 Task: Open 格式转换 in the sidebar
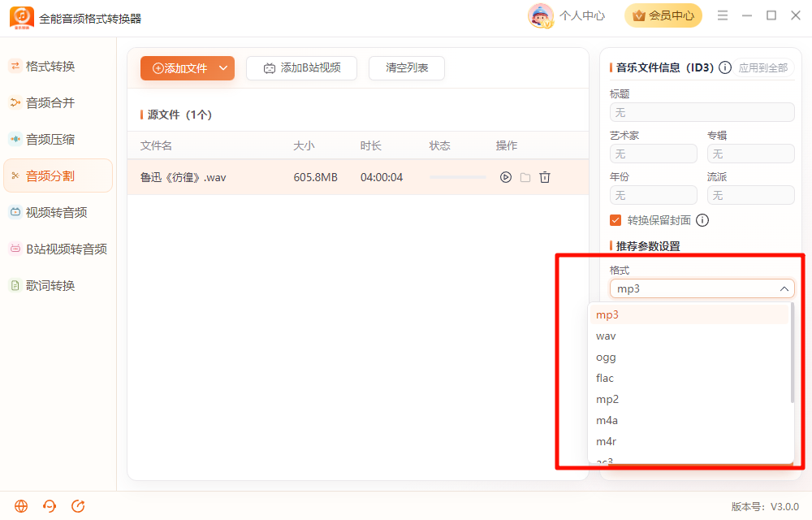coord(58,67)
